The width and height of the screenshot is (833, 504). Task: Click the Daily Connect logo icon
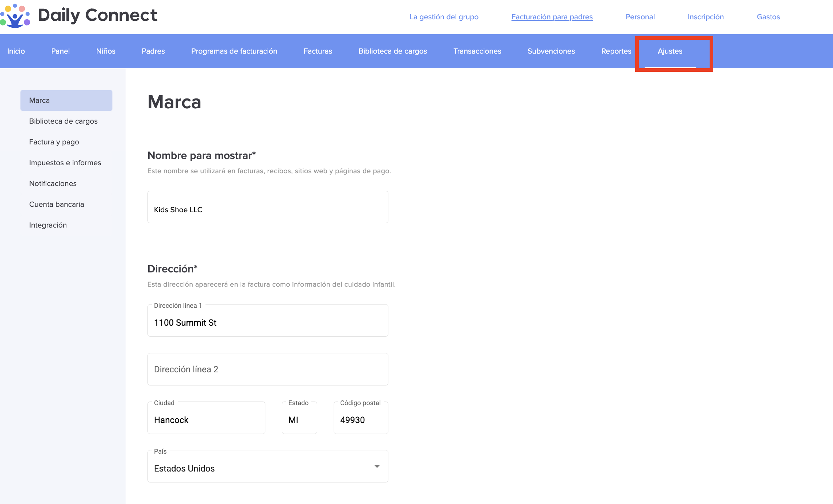click(15, 16)
